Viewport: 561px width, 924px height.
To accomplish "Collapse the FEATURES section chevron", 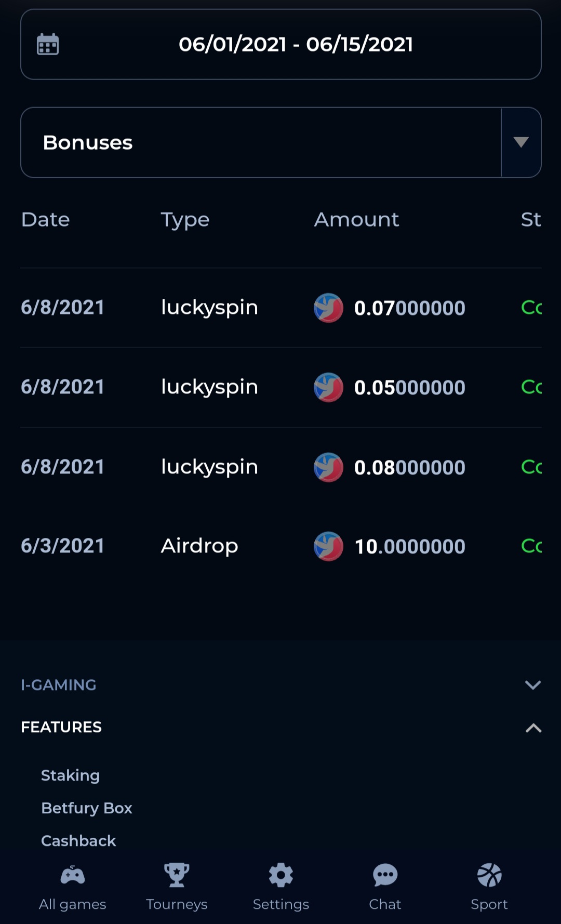I will pyautogui.click(x=533, y=728).
